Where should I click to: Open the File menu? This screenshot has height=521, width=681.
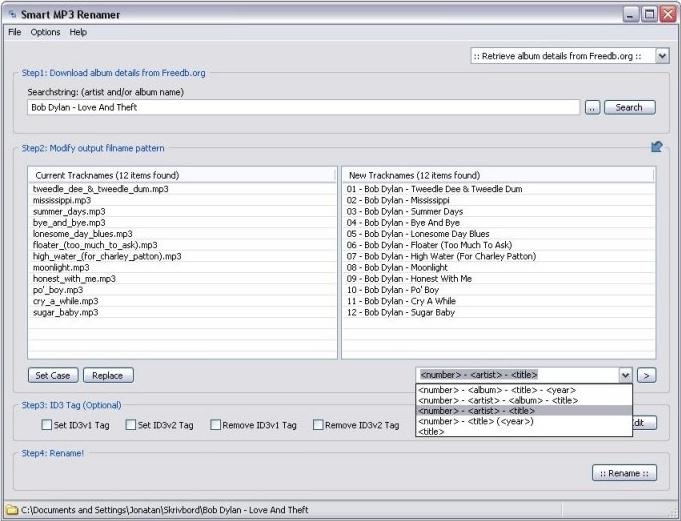pyautogui.click(x=14, y=32)
